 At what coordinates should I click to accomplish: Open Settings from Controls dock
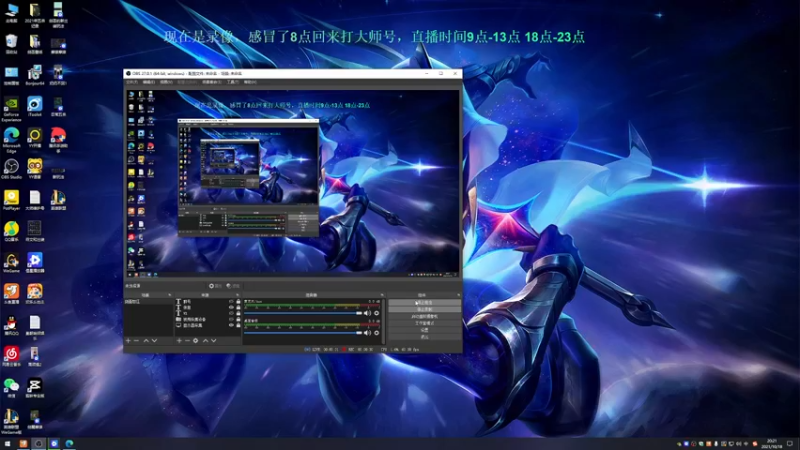[x=424, y=330]
